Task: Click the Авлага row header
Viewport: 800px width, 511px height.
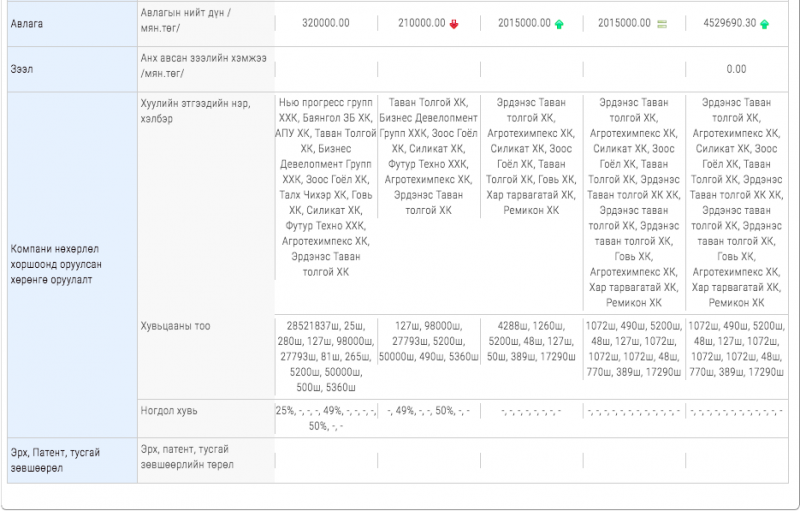Action: click(27, 23)
